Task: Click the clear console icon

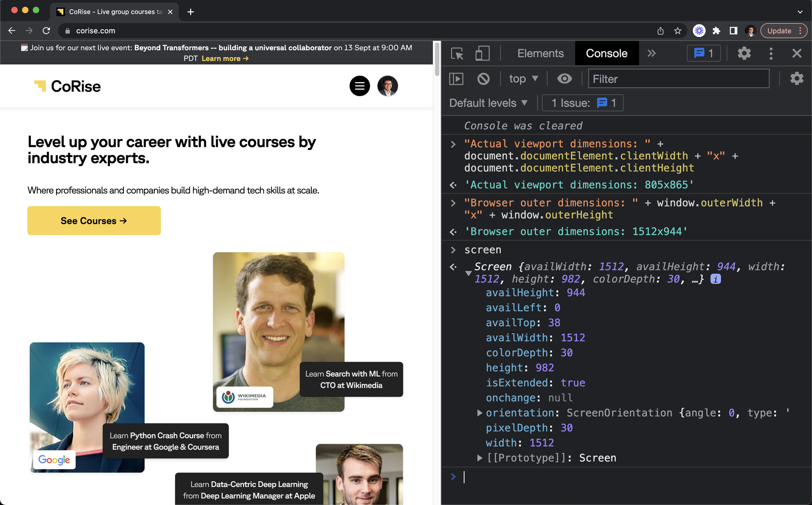Action: (x=483, y=79)
